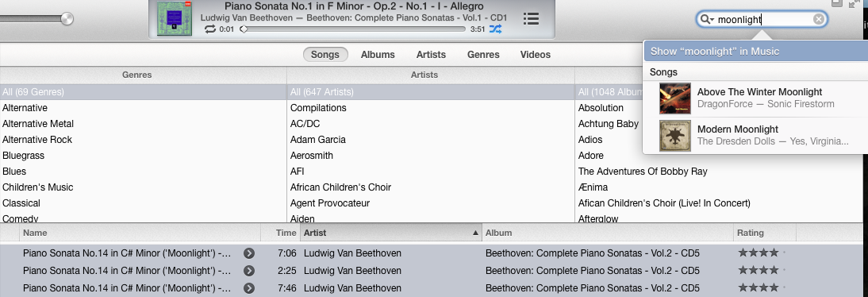This screenshot has height=297, width=868.
Task: Toggle the blue shuffle icon
Action: (495, 29)
